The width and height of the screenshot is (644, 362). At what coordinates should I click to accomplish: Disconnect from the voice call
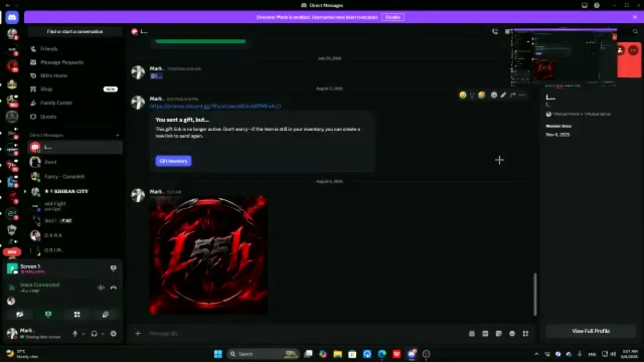point(113,288)
